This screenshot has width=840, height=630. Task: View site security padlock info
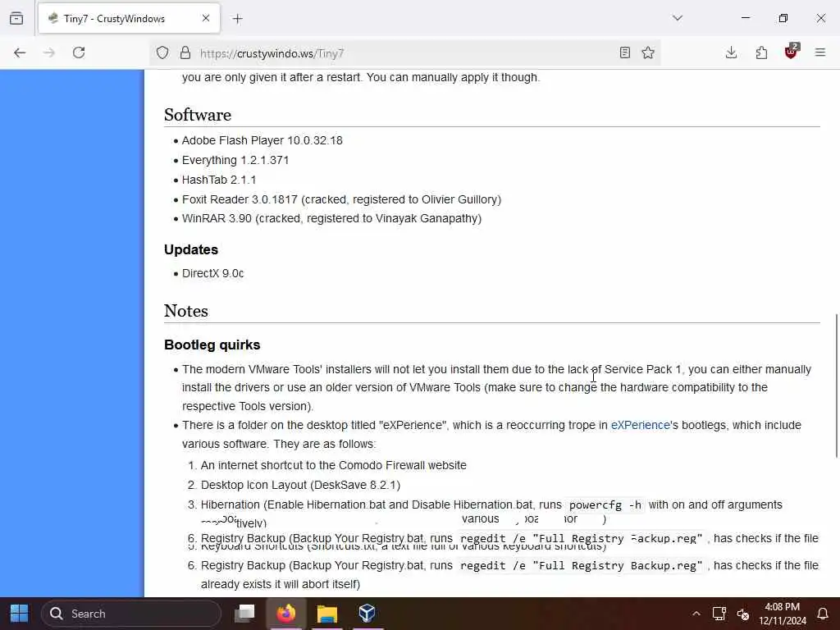coord(185,52)
